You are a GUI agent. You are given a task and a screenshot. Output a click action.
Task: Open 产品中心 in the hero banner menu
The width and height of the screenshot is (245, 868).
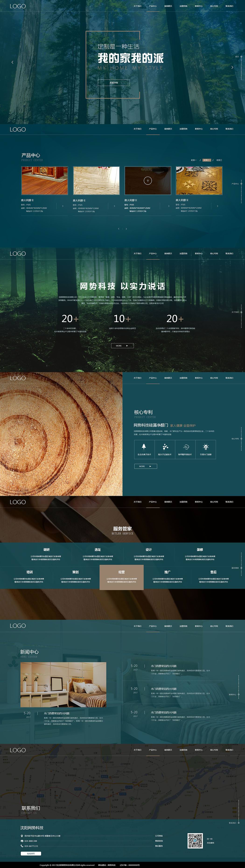[153, 6]
